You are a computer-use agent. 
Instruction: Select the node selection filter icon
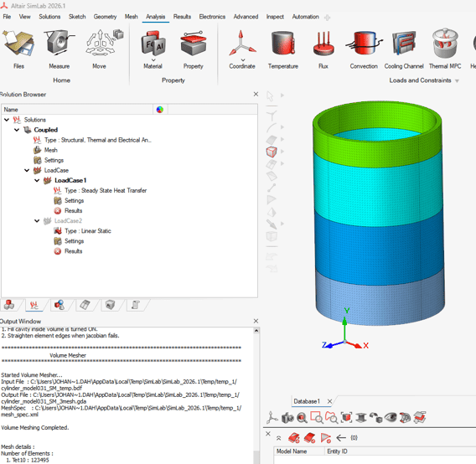click(272, 116)
